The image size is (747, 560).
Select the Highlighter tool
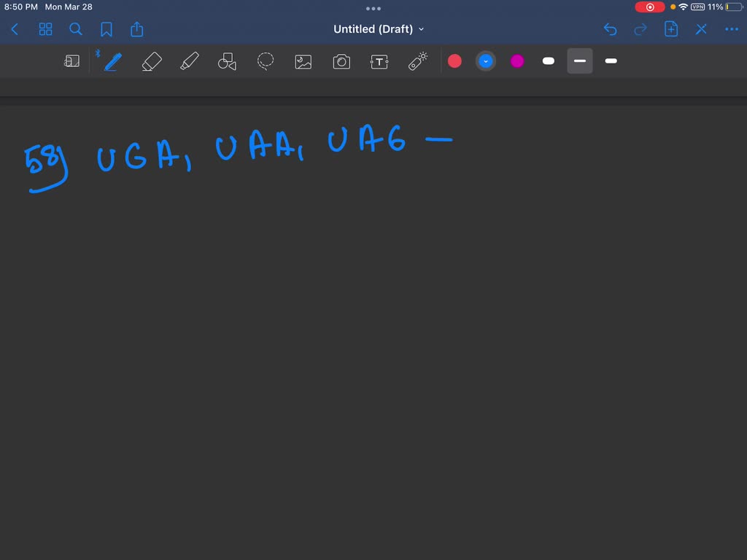pyautogui.click(x=190, y=62)
